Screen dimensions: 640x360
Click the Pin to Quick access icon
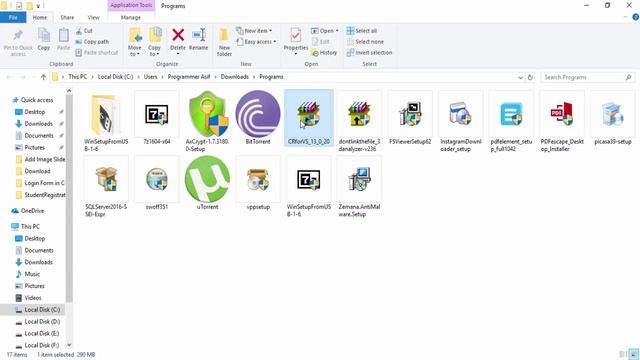[x=18, y=36]
